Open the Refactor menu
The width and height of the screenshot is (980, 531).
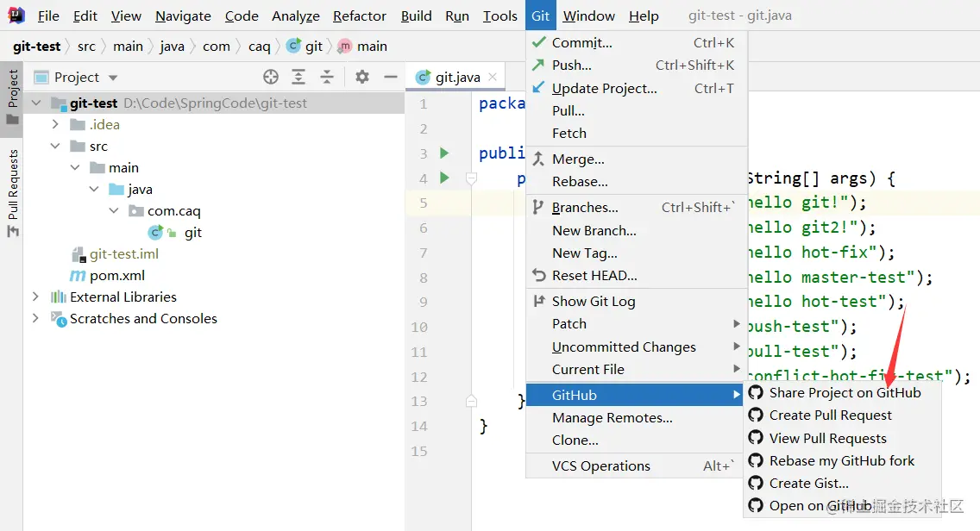360,16
